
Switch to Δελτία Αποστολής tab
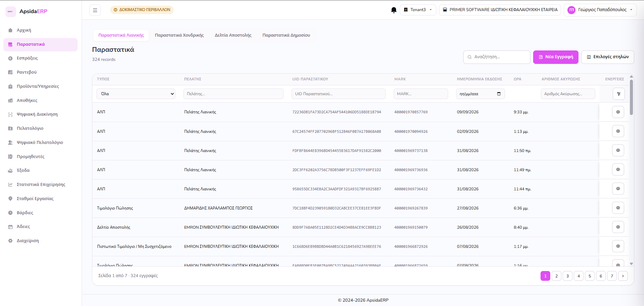tap(233, 35)
